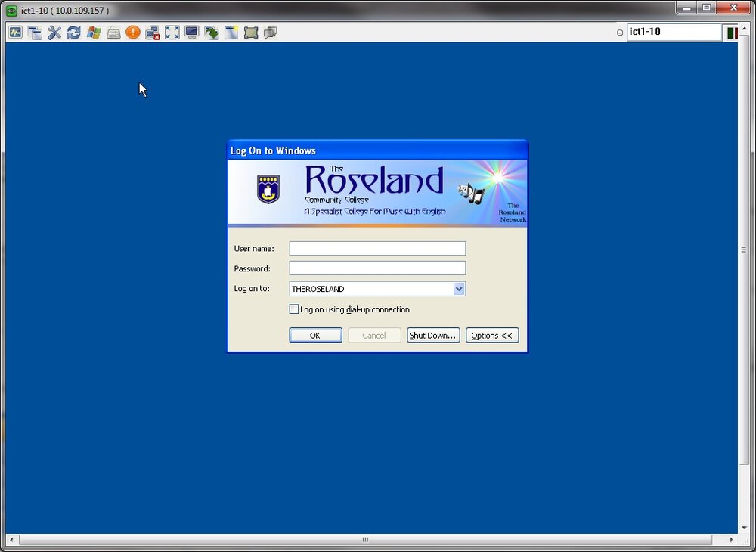
Task: Click the Windows flag logo icon
Action: pos(94,33)
